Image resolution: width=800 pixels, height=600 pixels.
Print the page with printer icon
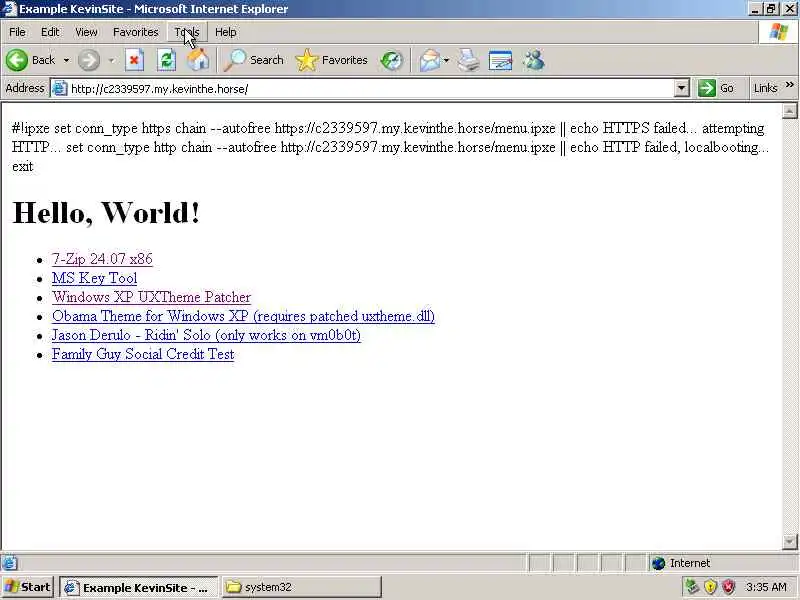(x=468, y=60)
